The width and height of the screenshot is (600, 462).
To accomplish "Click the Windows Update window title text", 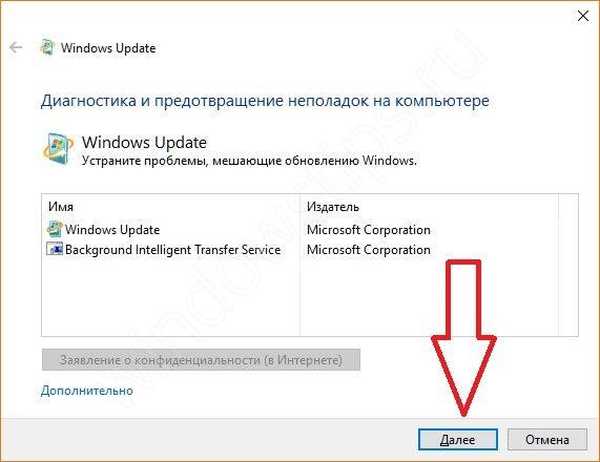I will tap(108, 48).
